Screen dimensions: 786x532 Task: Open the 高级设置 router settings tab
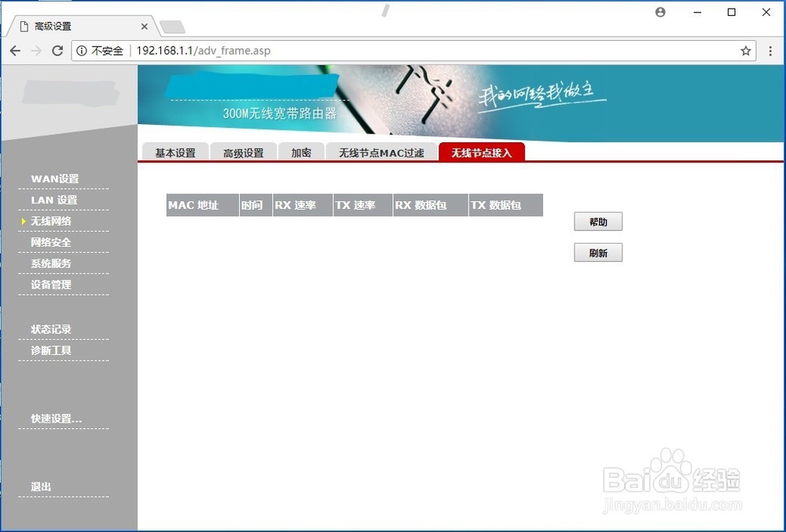click(x=244, y=152)
